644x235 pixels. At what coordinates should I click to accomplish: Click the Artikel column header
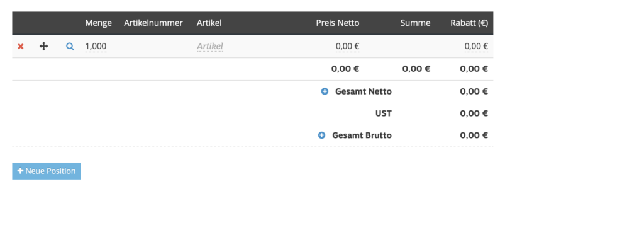(209, 23)
